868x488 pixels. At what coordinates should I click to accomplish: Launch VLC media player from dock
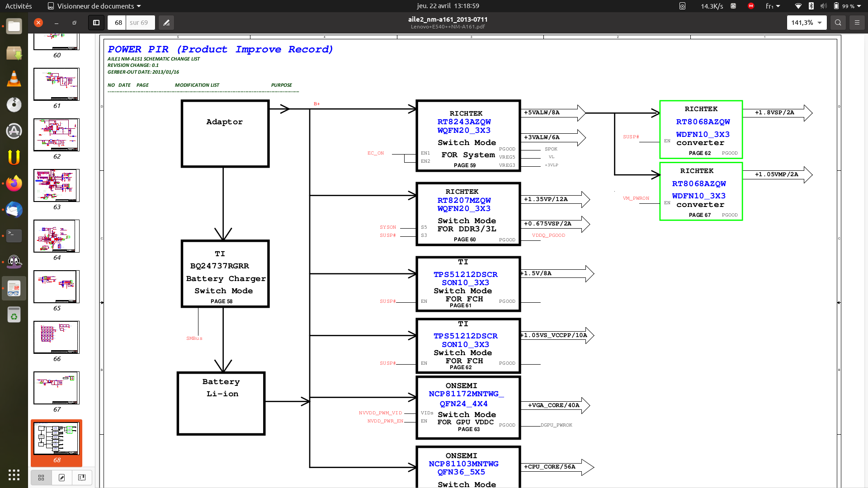pyautogui.click(x=14, y=79)
